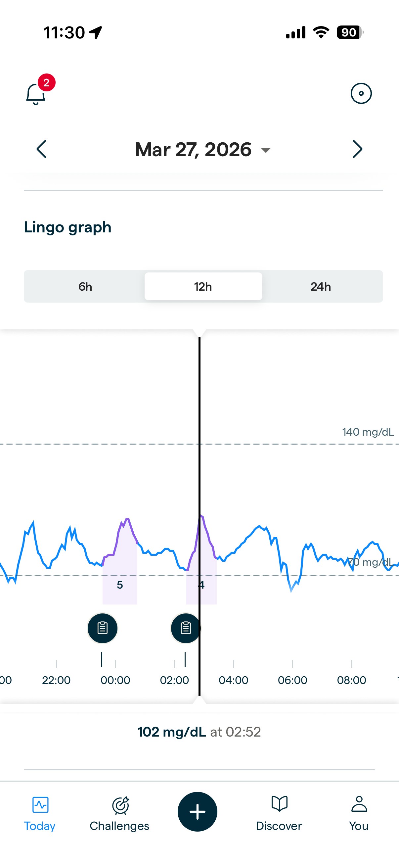
Task: Open the logbook entry near 02:00
Action: 185,628
